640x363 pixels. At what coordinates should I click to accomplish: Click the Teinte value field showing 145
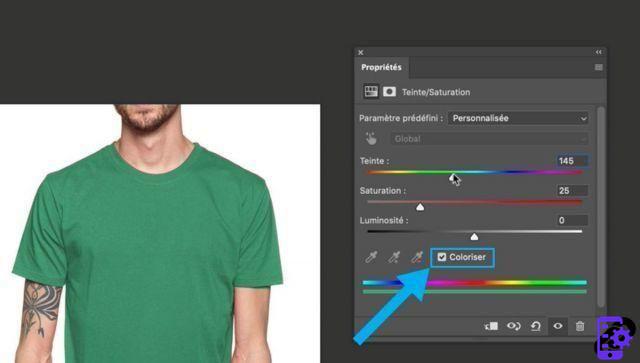(572, 161)
